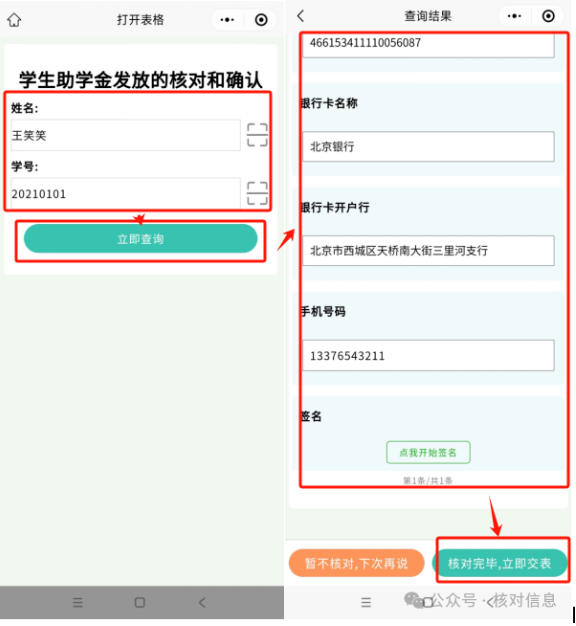
Task: Tap the scan icon beside 姓名 field
Action: [257, 135]
